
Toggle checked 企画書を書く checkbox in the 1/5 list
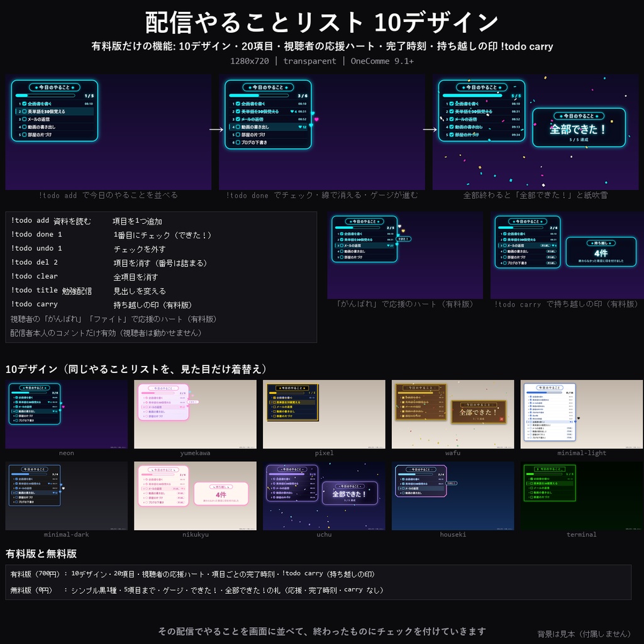tap(25, 104)
